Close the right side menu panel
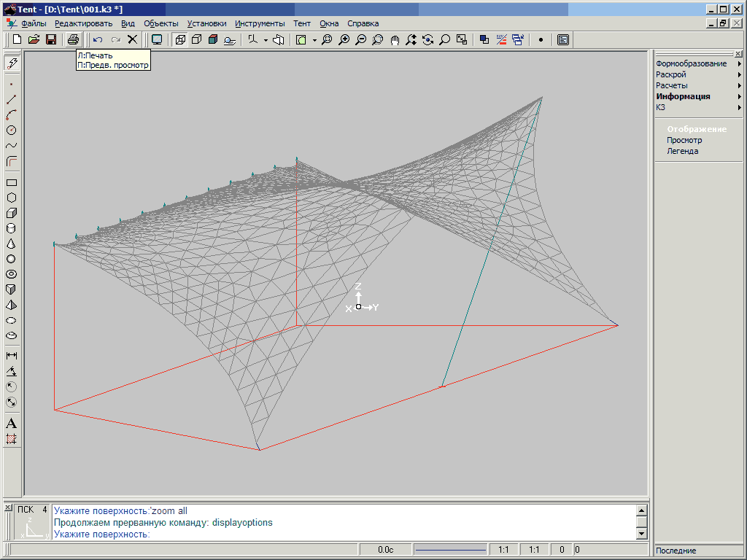Viewport: 747px width, 560px height. pos(738,53)
